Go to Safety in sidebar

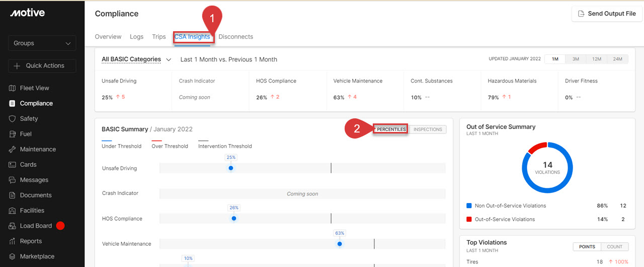[29, 119]
